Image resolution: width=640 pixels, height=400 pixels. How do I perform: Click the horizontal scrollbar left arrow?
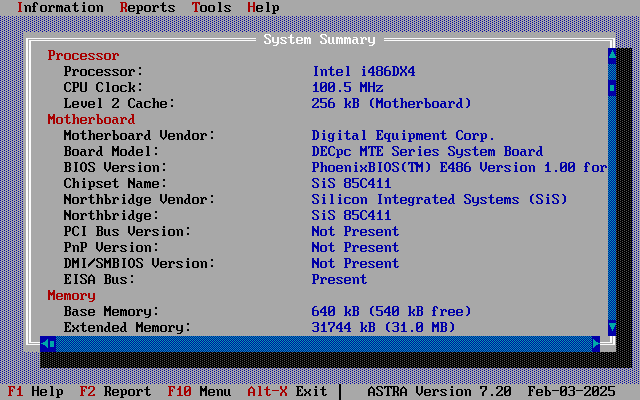[44, 344]
